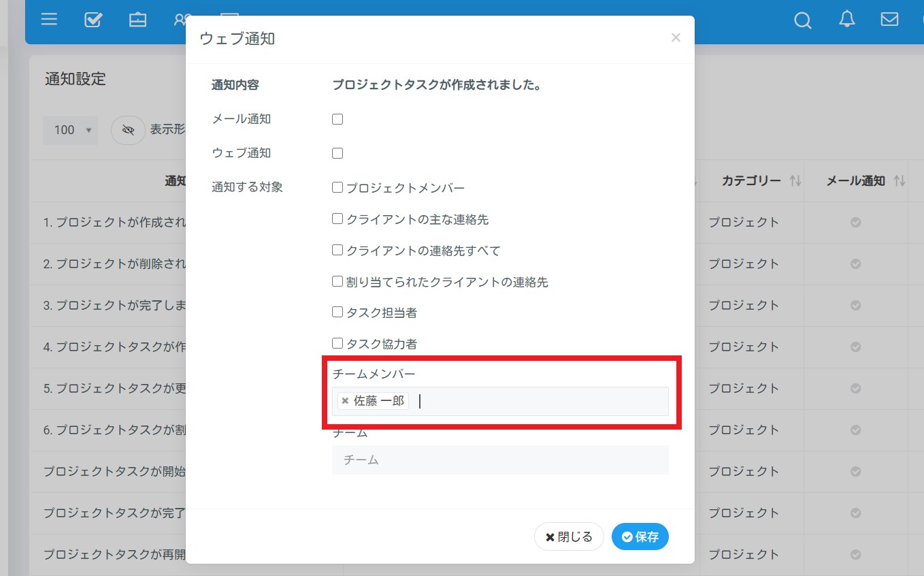The image size is (924, 576).
Task: Check プロジェクトメンバー
Action: coord(337,187)
